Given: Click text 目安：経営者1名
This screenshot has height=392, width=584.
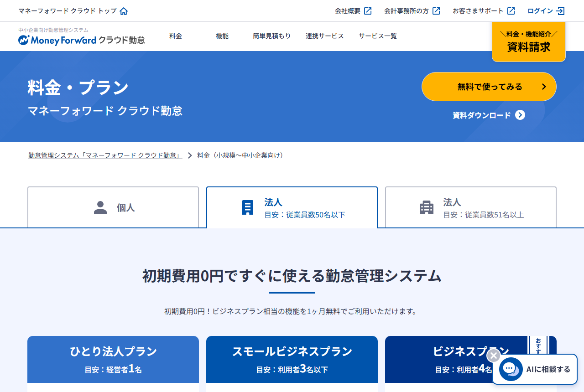Looking at the screenshot, I should 113,369.
